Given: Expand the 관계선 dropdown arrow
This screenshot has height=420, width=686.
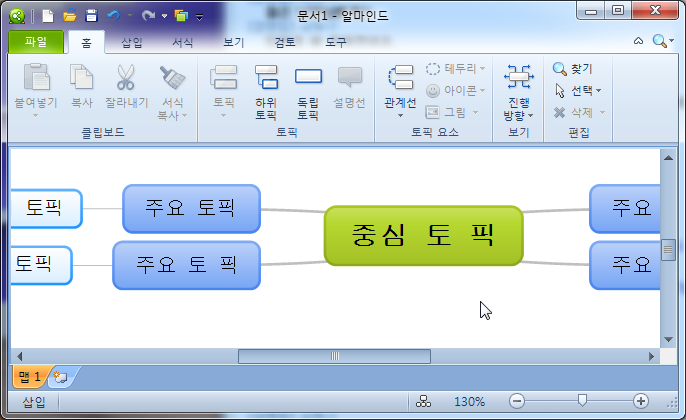Looking at the screenshot, I should 400,116.
